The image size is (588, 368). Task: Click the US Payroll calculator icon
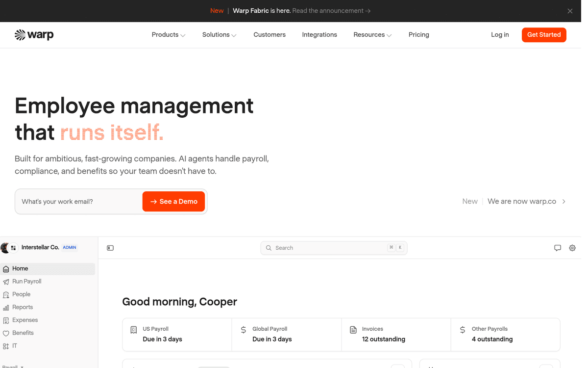point(134,330)
